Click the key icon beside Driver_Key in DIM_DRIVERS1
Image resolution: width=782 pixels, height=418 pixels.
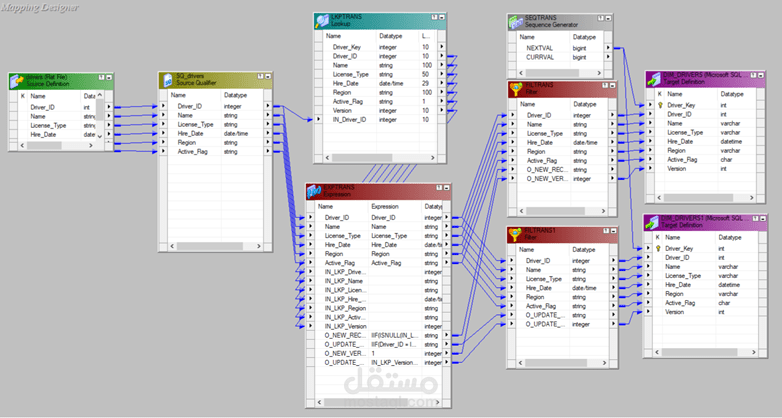[658, 248]
